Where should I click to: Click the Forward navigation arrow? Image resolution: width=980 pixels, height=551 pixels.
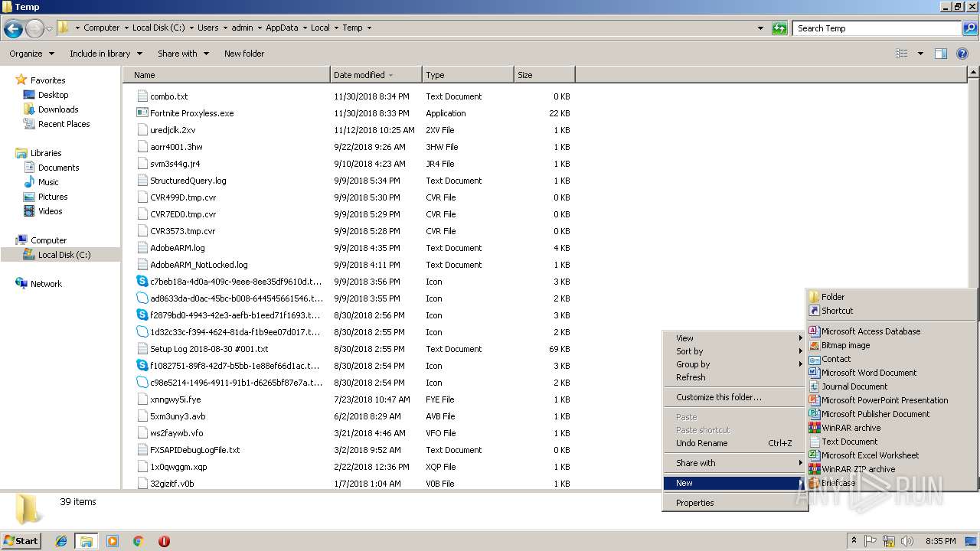tap(34, 29)
